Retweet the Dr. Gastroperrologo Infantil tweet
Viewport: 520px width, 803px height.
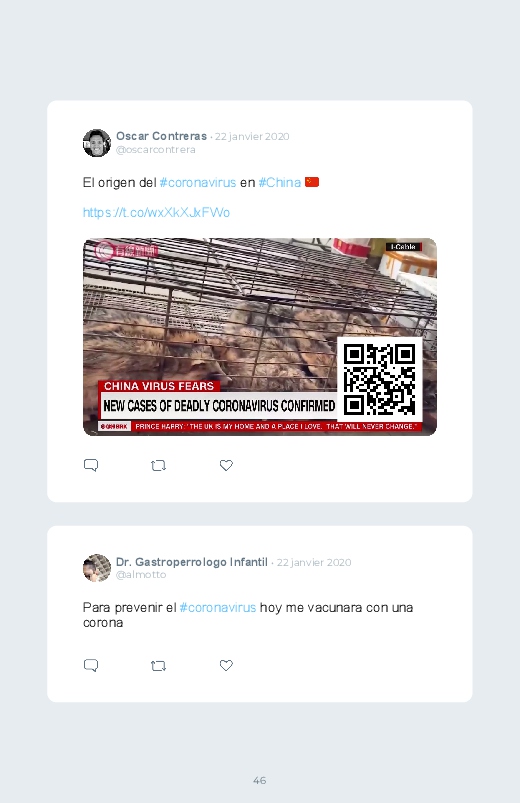point(158,666)
